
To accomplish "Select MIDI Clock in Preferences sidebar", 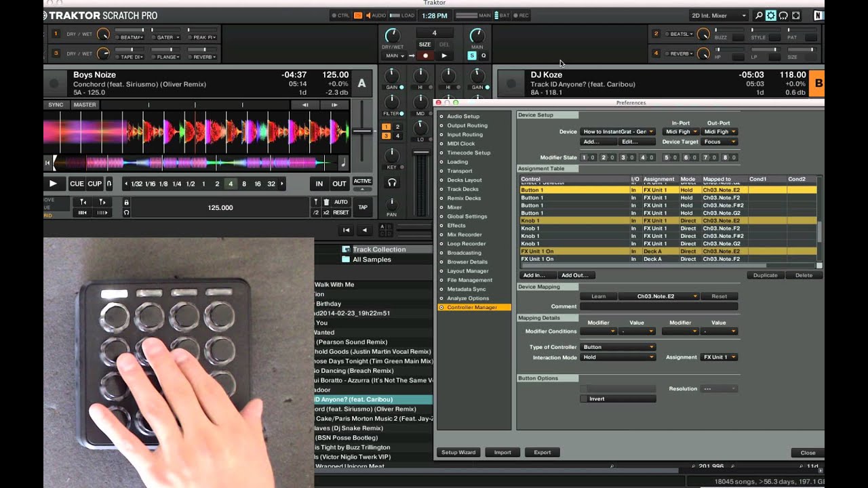I will coord(461,144).
